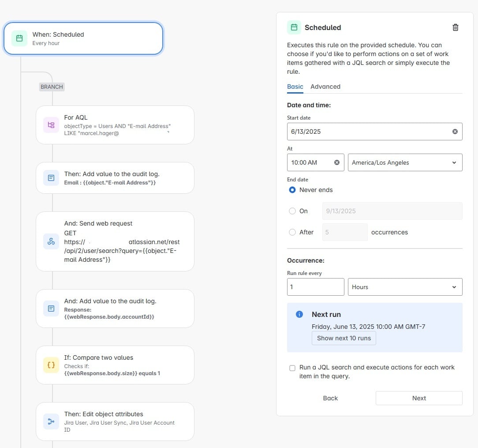
Task: Click the calendar icon on When: Scheduled card
Action: point(19,38)
